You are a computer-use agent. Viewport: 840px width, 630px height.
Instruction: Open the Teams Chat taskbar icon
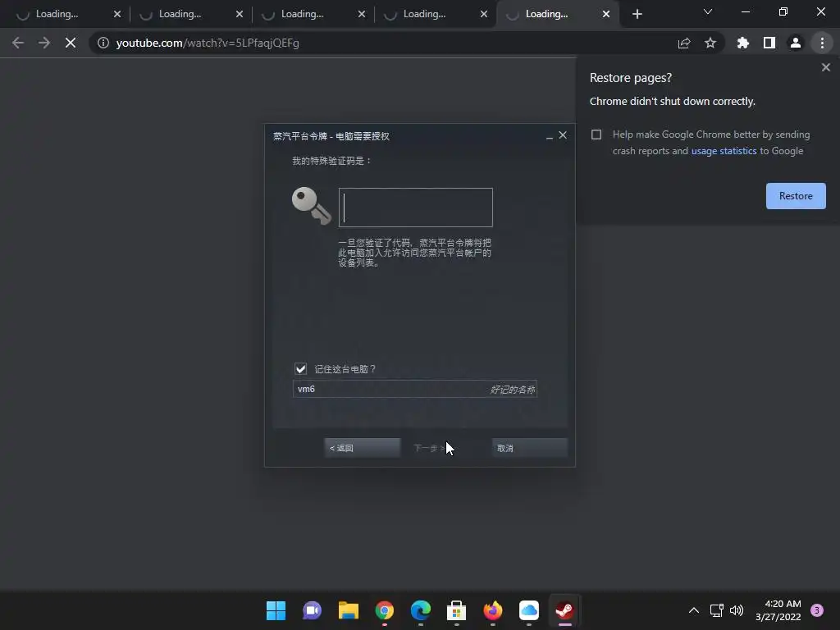click(x=312, y=610)
